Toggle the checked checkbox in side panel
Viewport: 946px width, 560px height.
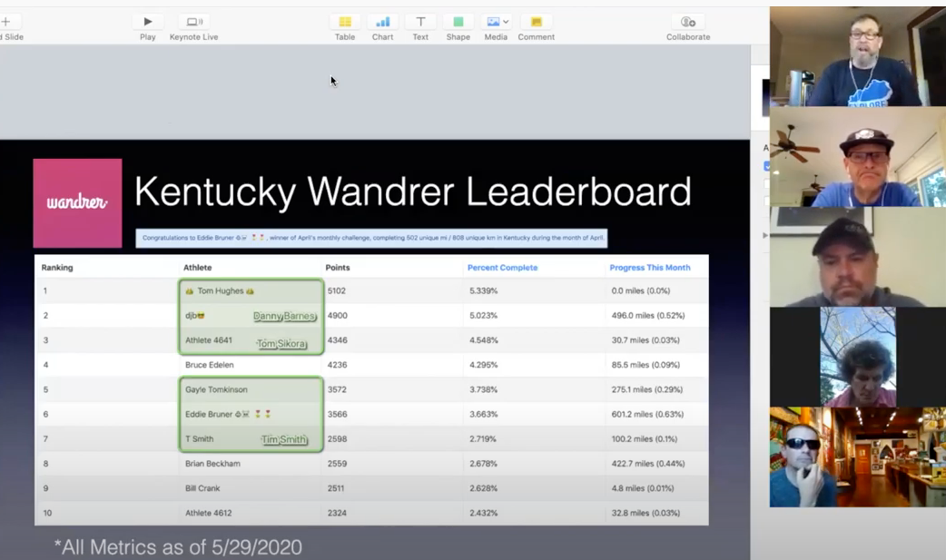click(767, 166)
